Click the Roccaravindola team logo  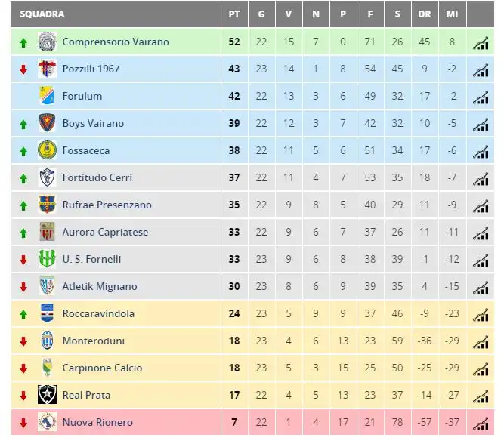[x=48, y=313]
